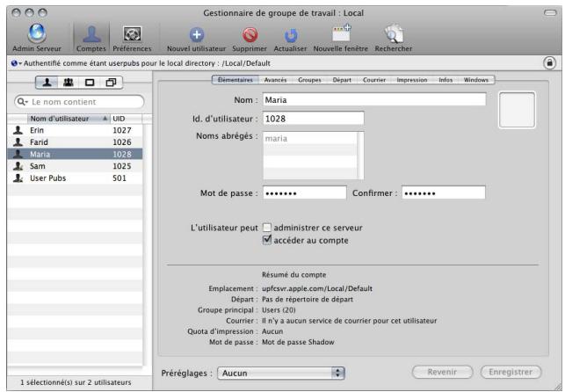Click the Nom field containing Maria
The height and width of the screenshot is (392, 565).
click(374, 100)
